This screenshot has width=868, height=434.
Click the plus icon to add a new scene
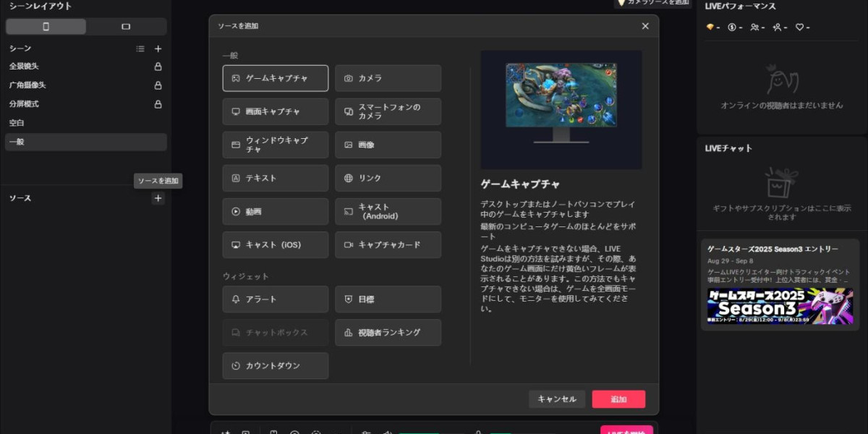(x=158, y=48)
